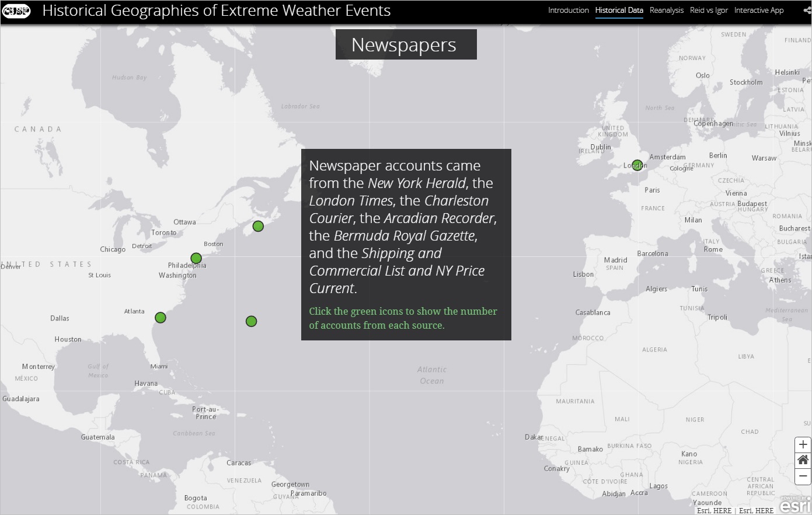Reset map with home extent button
The height and width of the screenshot is (515, 812).
coord(803,460)
